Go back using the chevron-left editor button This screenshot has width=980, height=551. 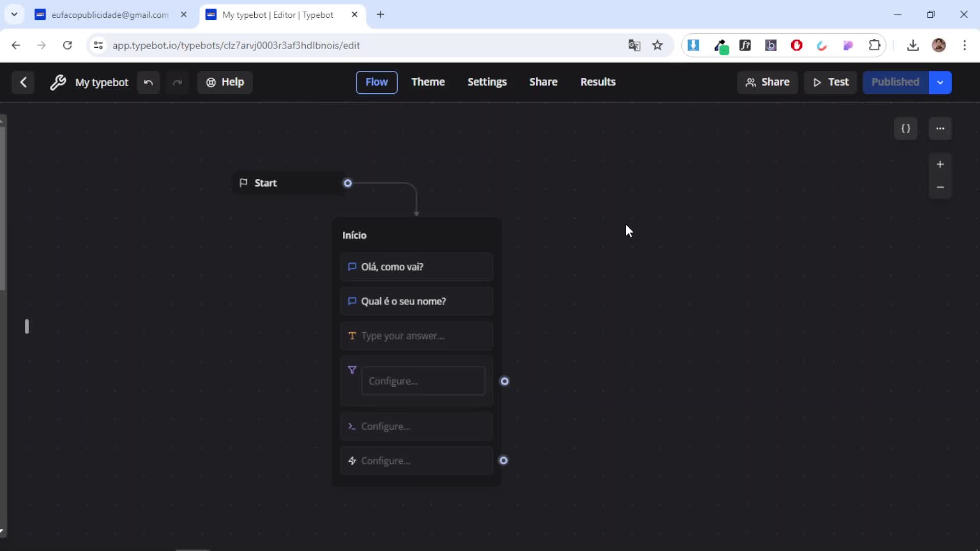point(23,82)
